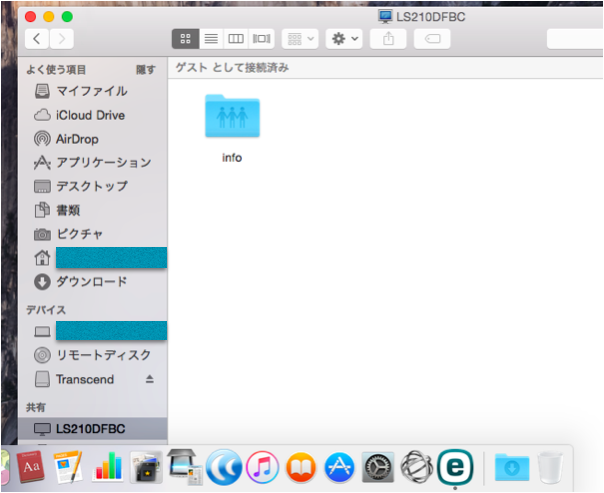The height and width of the screenshot is (493, 604).
Task: Open ESET security from the Dock
Action: tap(455, 467)
